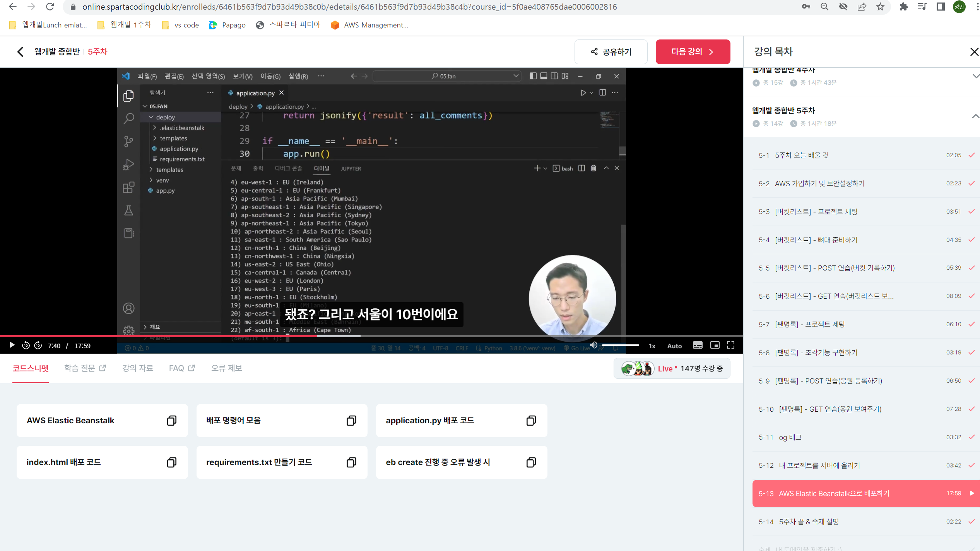Open the 학습 질문 tab
This screenshot has width=980, height=551.
click(85, 368)
